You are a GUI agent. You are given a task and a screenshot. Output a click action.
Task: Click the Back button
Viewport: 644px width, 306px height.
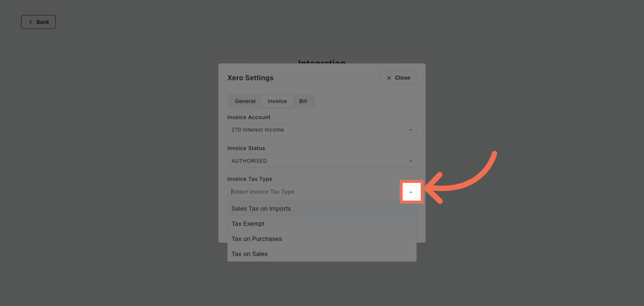(38, 22)
